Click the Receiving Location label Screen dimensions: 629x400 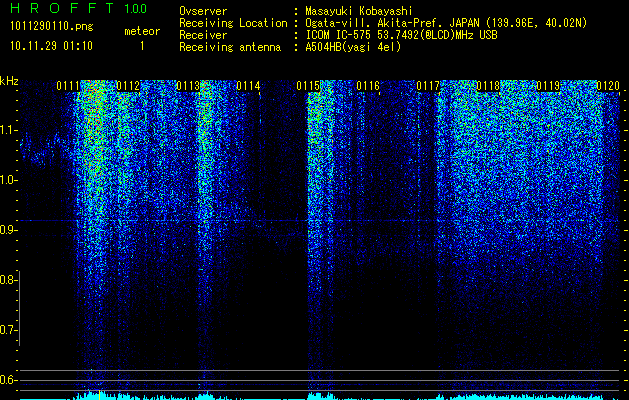point(233,23)
